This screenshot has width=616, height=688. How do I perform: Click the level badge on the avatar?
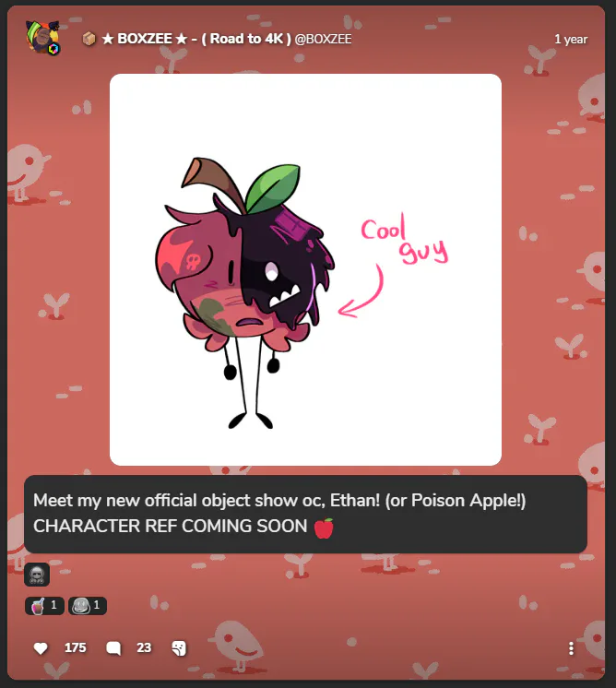(54, 49)
